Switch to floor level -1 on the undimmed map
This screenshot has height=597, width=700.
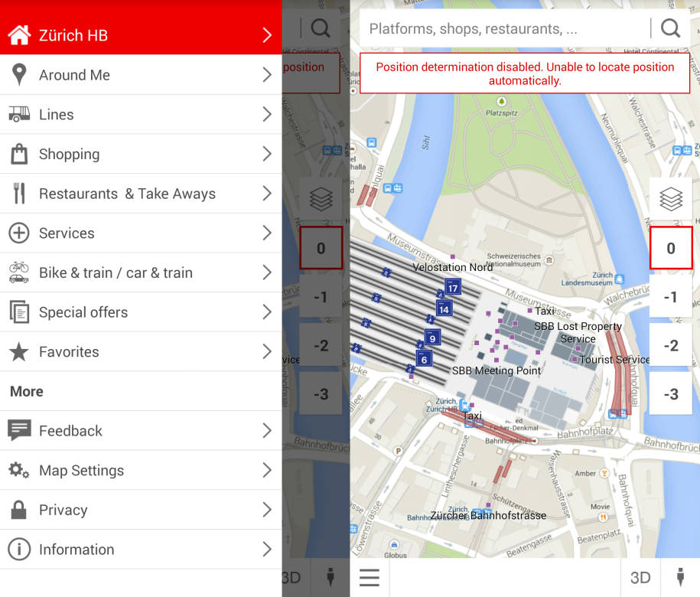671,296
